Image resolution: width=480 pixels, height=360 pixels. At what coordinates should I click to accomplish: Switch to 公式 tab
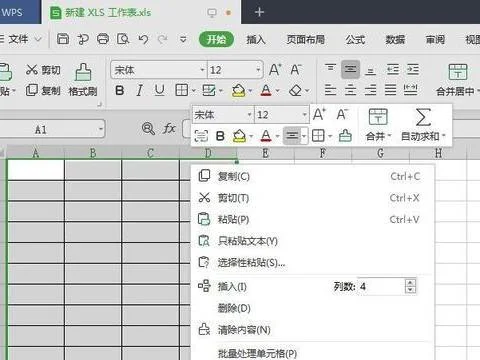355,40
